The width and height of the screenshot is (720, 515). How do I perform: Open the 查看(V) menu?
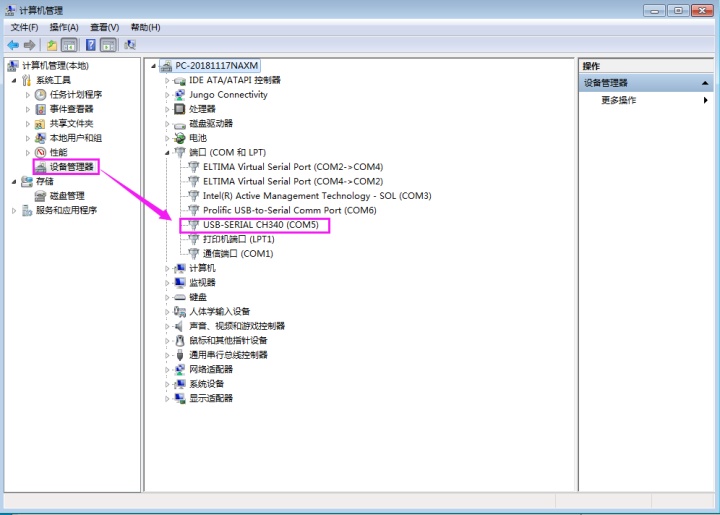click(105, 28)
